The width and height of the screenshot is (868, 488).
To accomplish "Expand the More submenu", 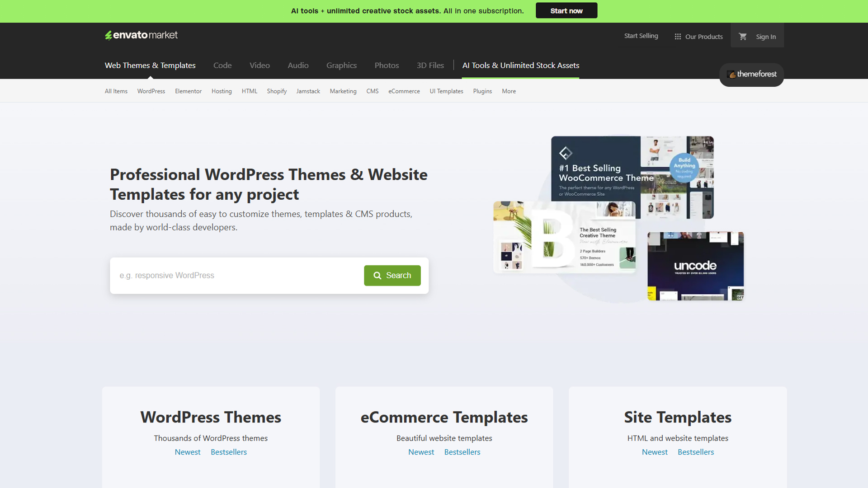I will (509, 91).
